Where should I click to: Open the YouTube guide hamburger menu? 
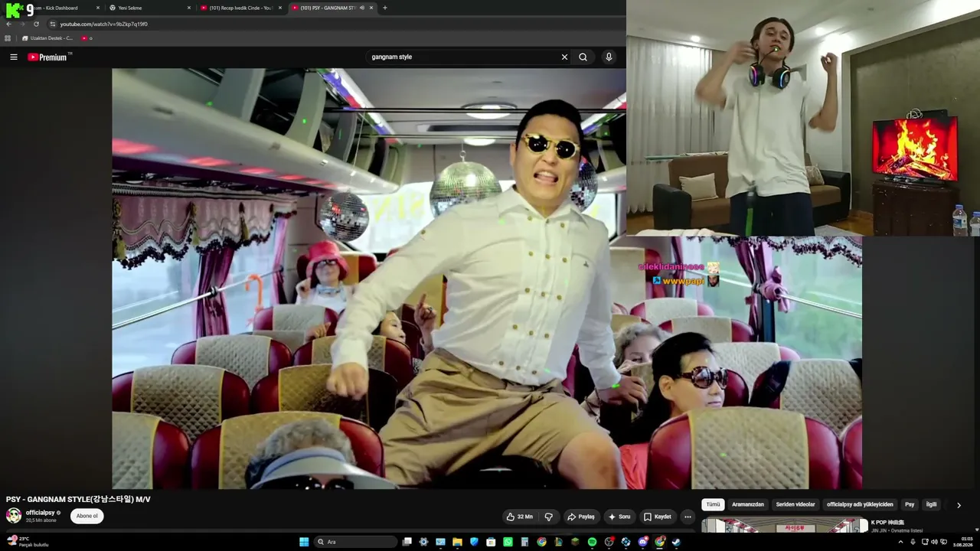pos(14,57)
